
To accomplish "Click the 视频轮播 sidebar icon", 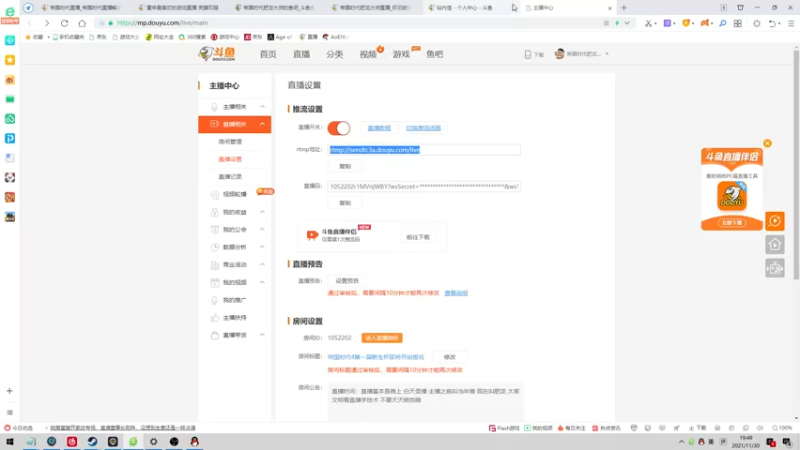I will (x=215, y=194).
